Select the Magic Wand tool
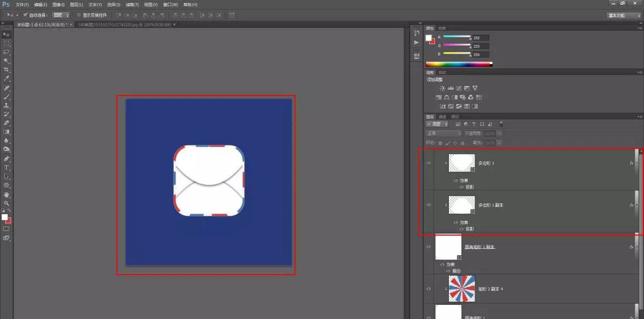644x319 pixels. tap(7, 61)
